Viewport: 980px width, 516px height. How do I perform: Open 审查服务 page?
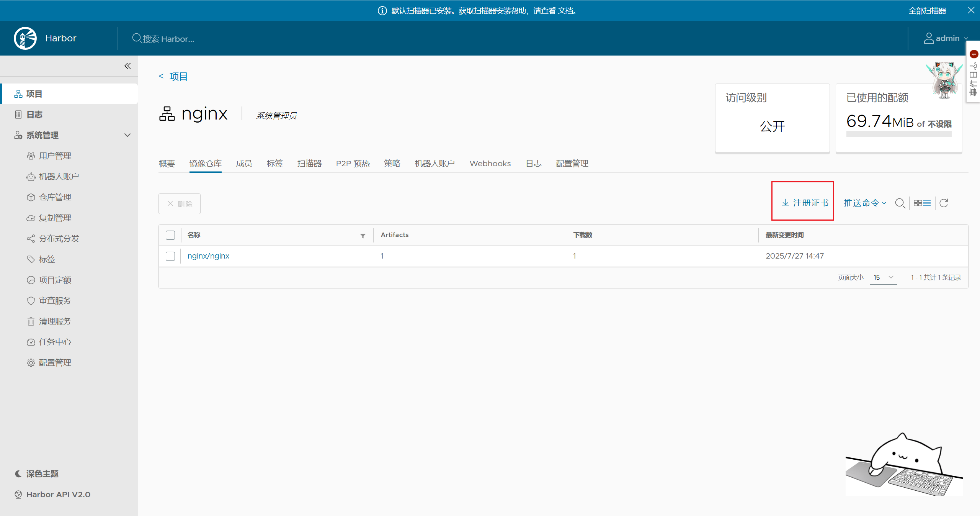tap(55, 301)
